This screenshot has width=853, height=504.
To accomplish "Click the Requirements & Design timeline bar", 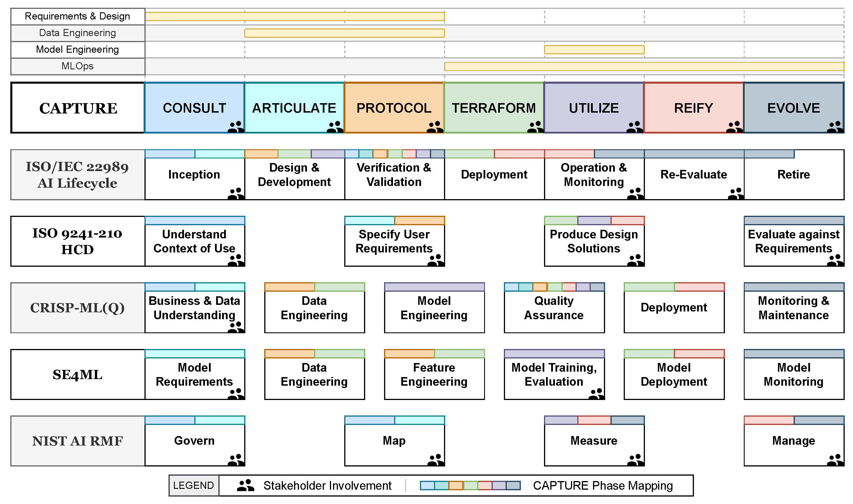I will click(295, 16).
